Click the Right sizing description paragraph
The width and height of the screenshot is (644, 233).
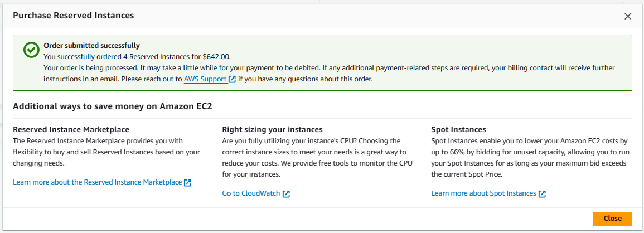317,158
